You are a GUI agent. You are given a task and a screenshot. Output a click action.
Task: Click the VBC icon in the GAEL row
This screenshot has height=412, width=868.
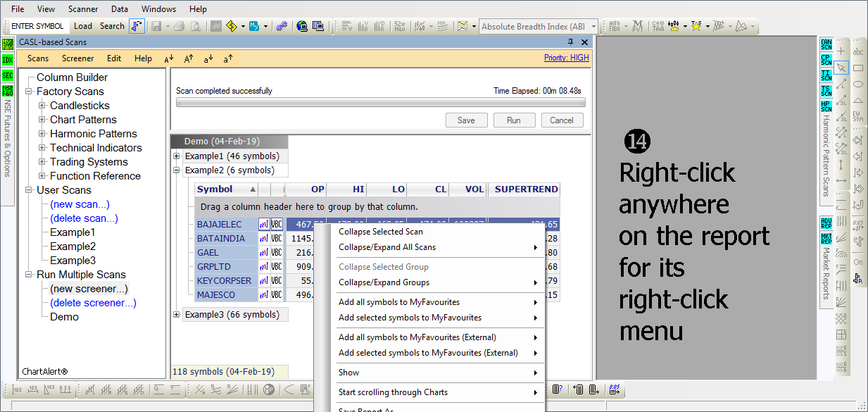[277, 253]
